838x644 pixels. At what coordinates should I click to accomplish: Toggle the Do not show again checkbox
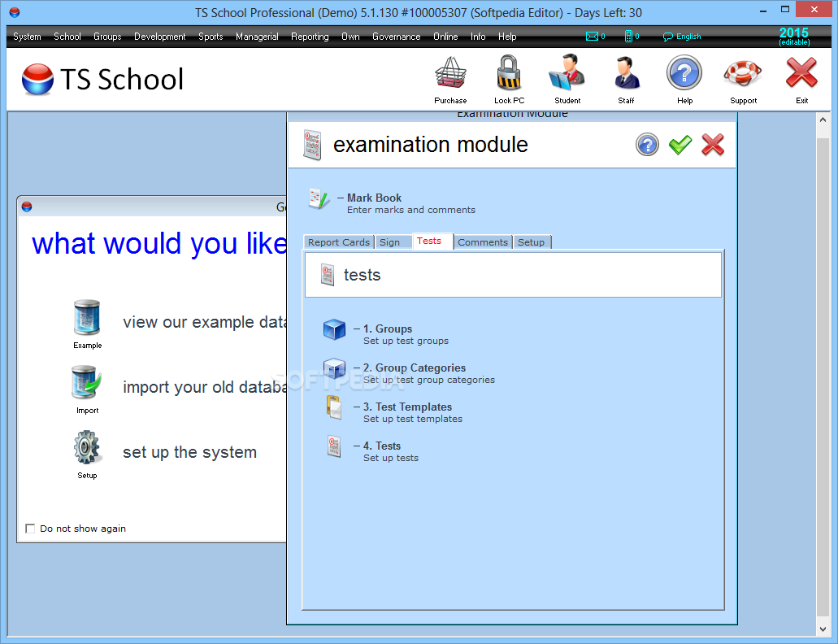pyautogui.click(x=30, y=529)
